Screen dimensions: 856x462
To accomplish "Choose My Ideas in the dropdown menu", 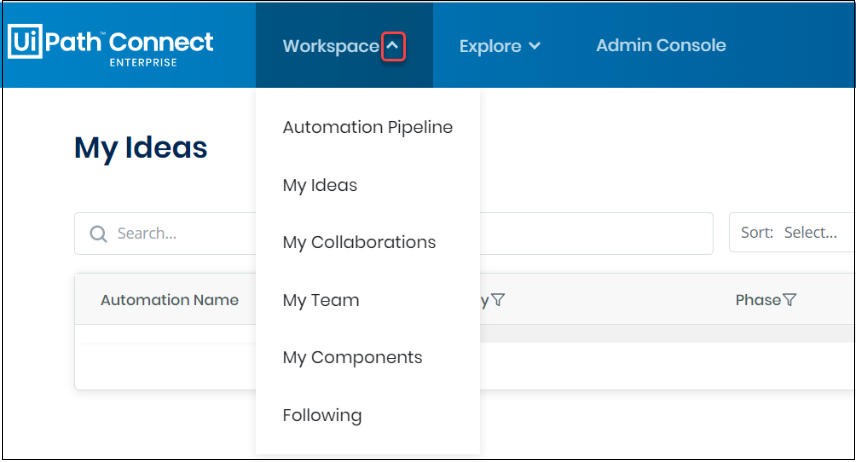I will [319, 185].
